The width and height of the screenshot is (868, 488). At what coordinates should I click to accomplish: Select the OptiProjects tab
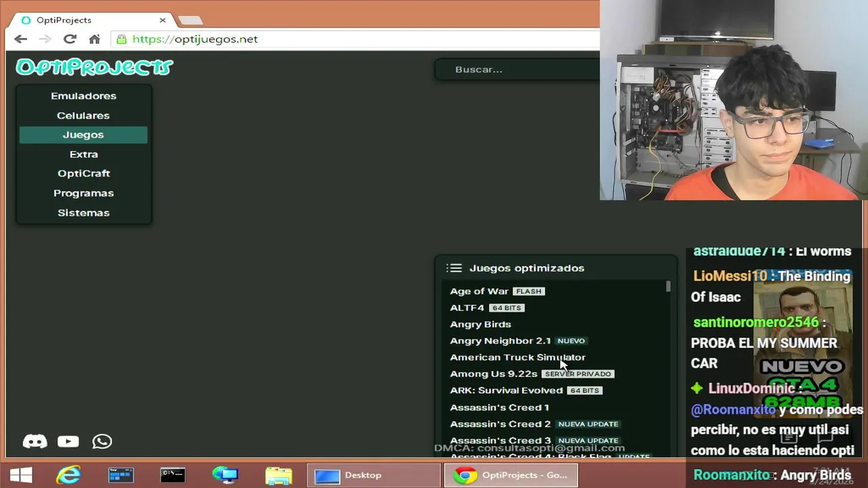click(92, 20)
